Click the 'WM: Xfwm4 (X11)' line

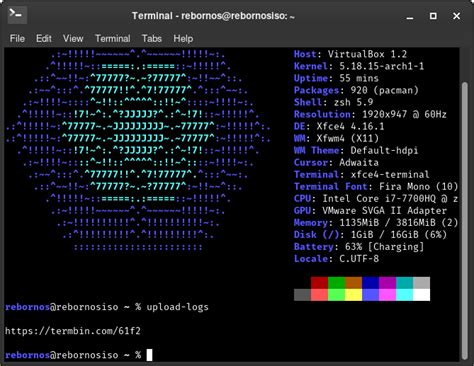[x=336, y=138]
